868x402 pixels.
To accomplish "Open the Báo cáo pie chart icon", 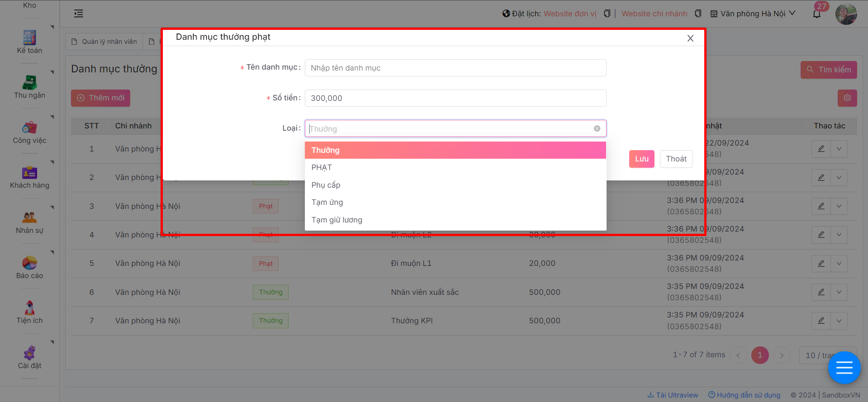I will tap(29, 263).
